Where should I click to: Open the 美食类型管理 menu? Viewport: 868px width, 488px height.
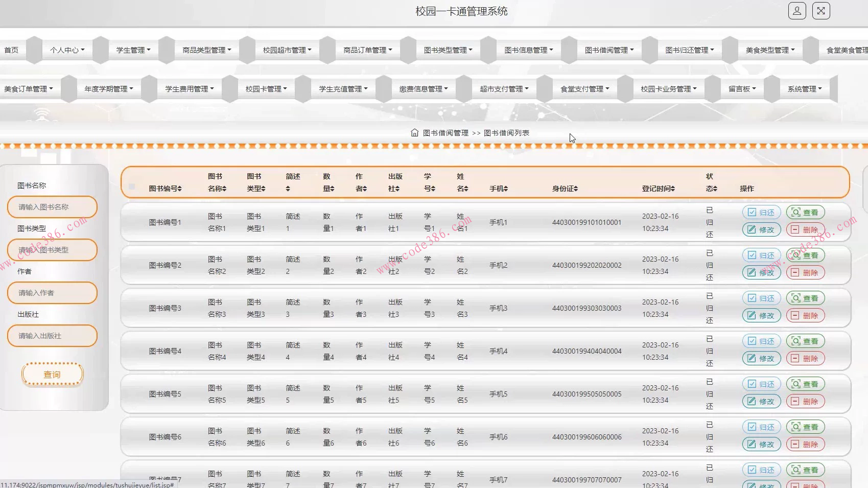[x=770, y=50]
